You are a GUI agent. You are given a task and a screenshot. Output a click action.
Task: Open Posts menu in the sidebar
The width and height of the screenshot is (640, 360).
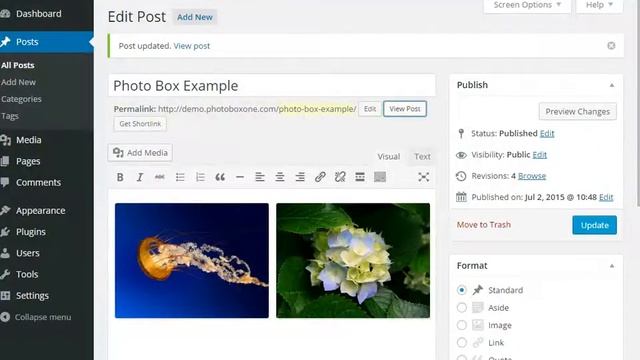pyautogui.click(x=47, y=42)
